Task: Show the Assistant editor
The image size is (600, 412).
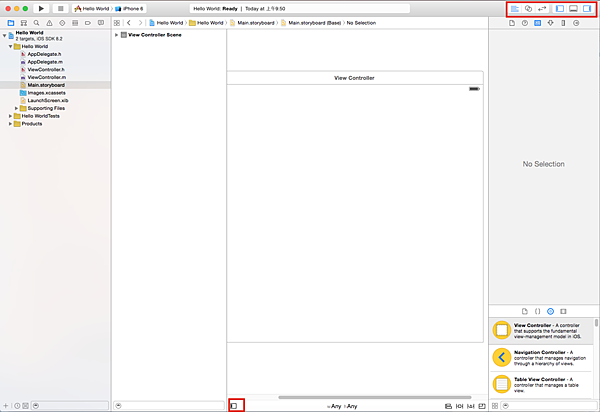Action: (528, 8)
